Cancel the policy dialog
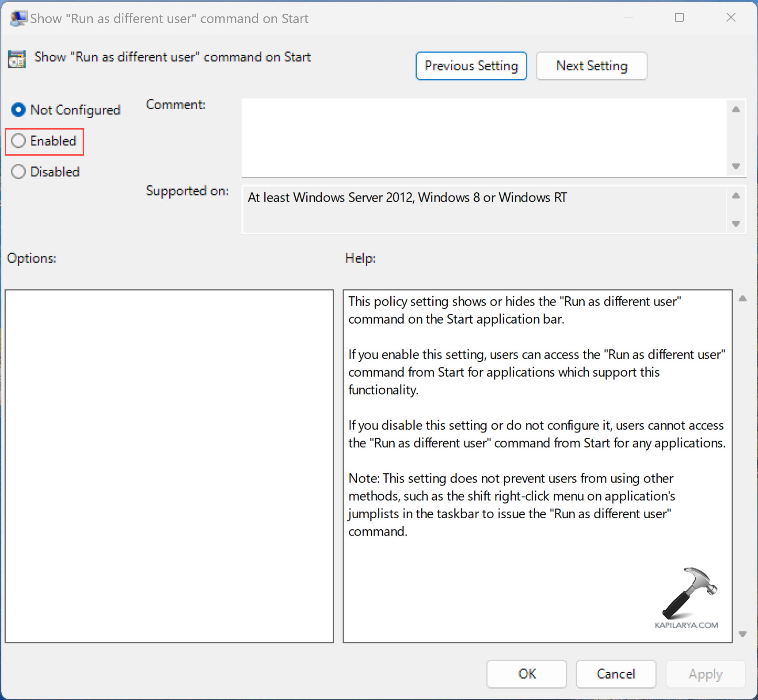The width and height of the screenshot is (758, 700). [x=615, y=673]
